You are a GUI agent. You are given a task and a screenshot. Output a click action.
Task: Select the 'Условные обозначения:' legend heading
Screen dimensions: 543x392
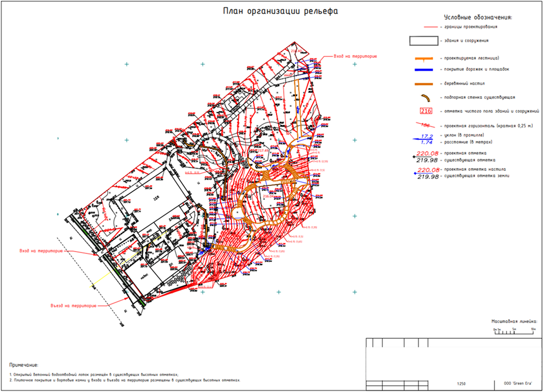point(478,18)
